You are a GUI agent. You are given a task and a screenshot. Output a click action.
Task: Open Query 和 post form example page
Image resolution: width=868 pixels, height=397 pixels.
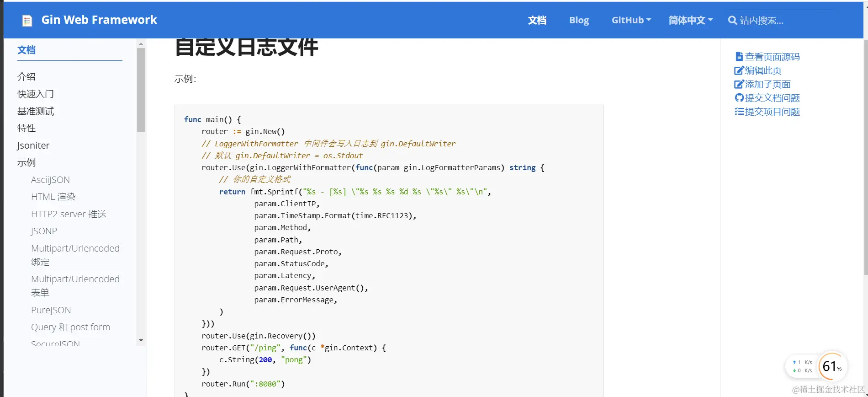click(70, 327)
